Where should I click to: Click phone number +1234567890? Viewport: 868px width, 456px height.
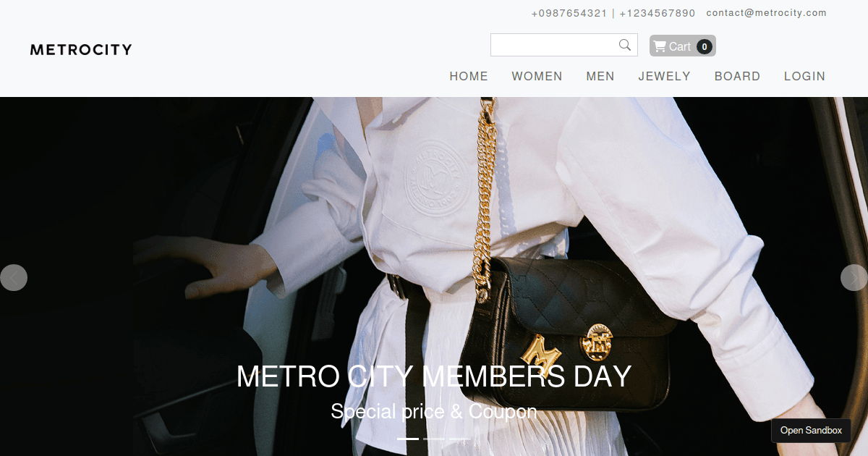pos(658,13)
